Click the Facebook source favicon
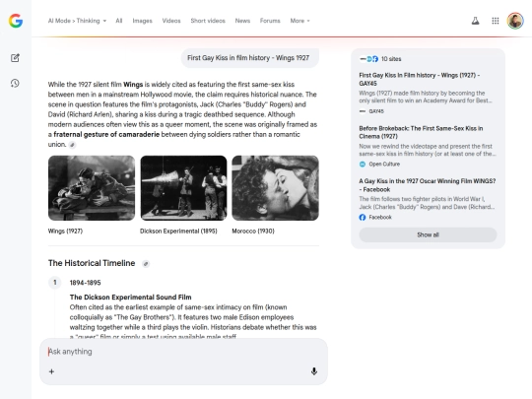 pyautogui.click(x=363, y=217)
